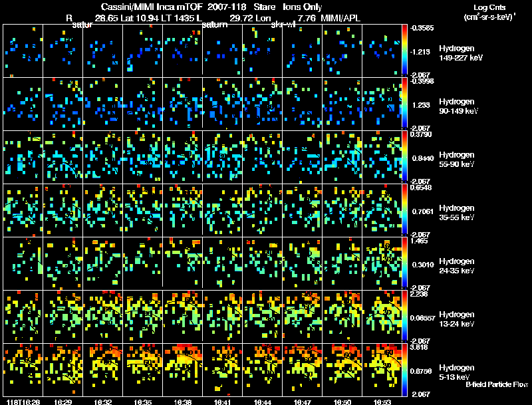
Task: Click the '0.6548' color scale value
Action: (421, 188)
